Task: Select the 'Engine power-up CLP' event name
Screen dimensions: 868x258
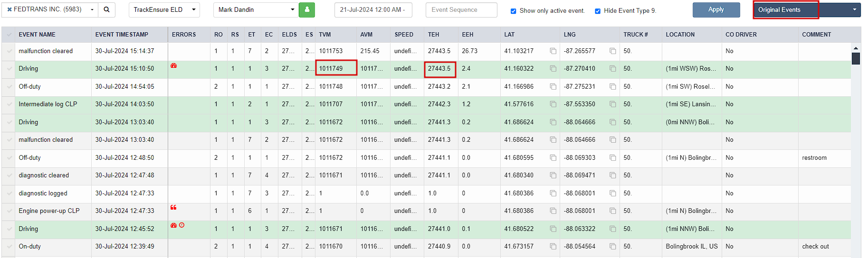Action: coord(49,211)
